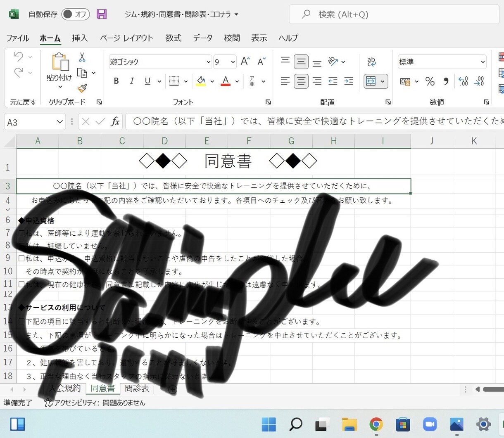Image resolution: width=504 pixels, height=438 pixels.
Task: Expand the Borders dropdown arrow
Action: click(186, 81)
